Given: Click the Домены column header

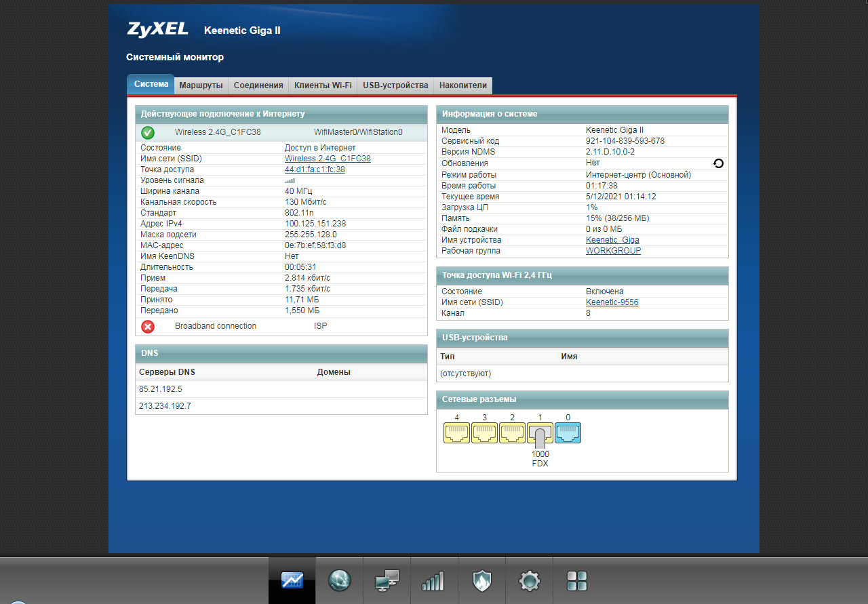Looking at the screenshot, I should point(334,372).
